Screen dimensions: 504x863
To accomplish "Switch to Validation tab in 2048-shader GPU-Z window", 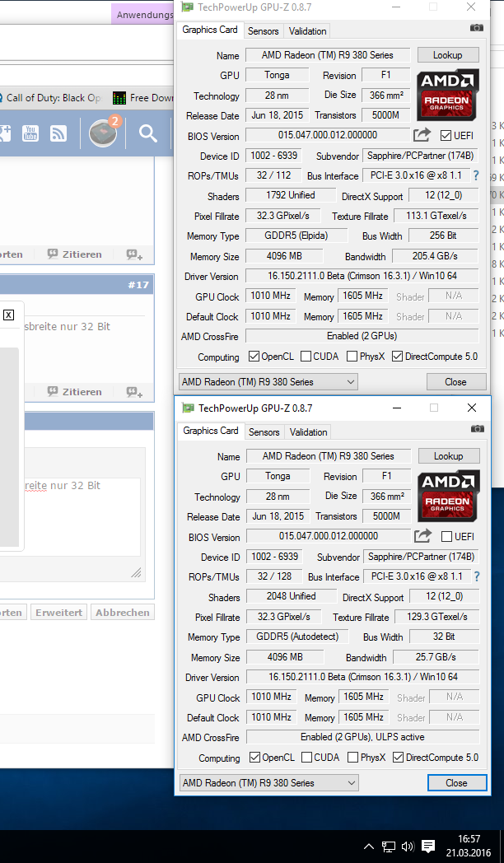I will (x=309, y=432).
